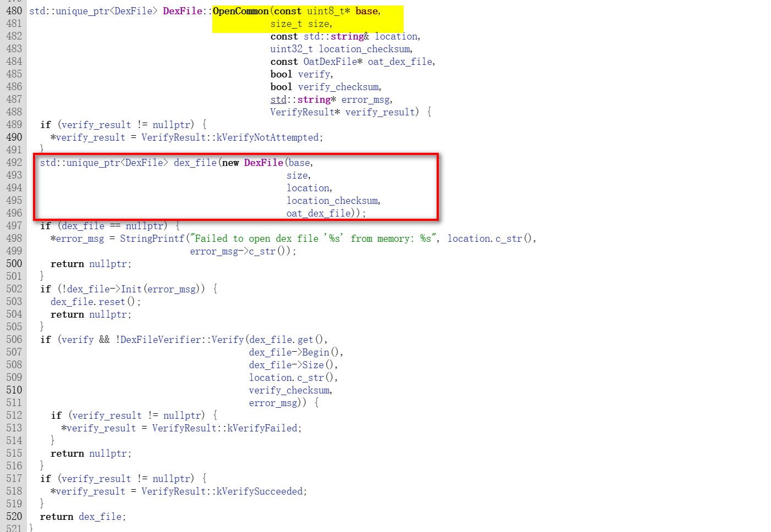Click location before c_str on line 498
The image size is (771, 532).
469,239
